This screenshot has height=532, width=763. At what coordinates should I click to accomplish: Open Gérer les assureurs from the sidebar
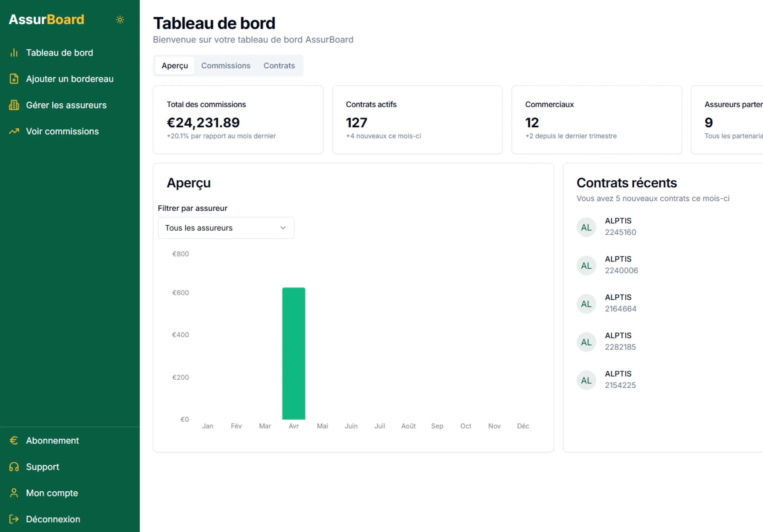14,105
